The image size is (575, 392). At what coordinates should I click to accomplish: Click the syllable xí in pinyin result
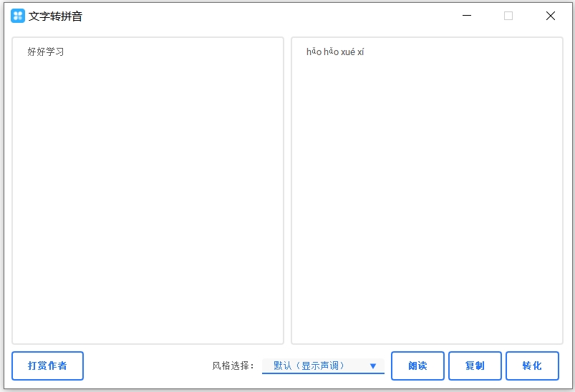click(360, 52)
